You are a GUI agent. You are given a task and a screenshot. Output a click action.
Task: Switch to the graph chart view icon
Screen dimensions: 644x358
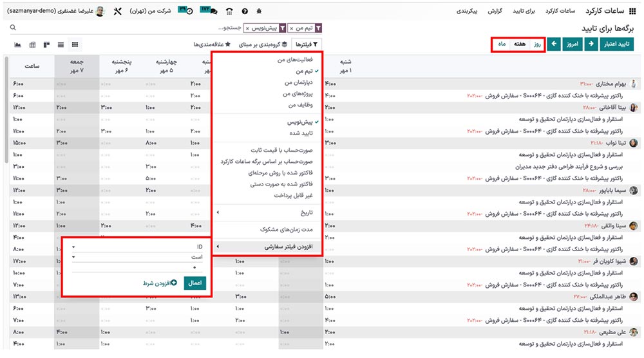click(17, 44)
